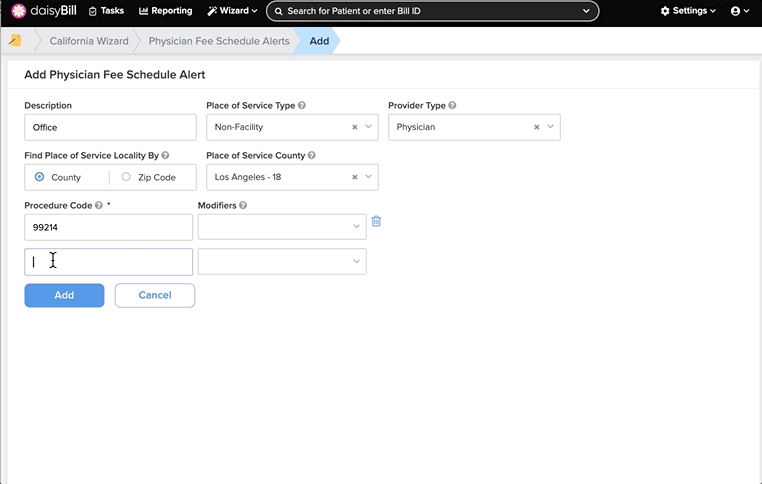The height and width of the screenshot is (484, 762).
Task: Go to Reporting in top navigation
Action: (166, 11)
